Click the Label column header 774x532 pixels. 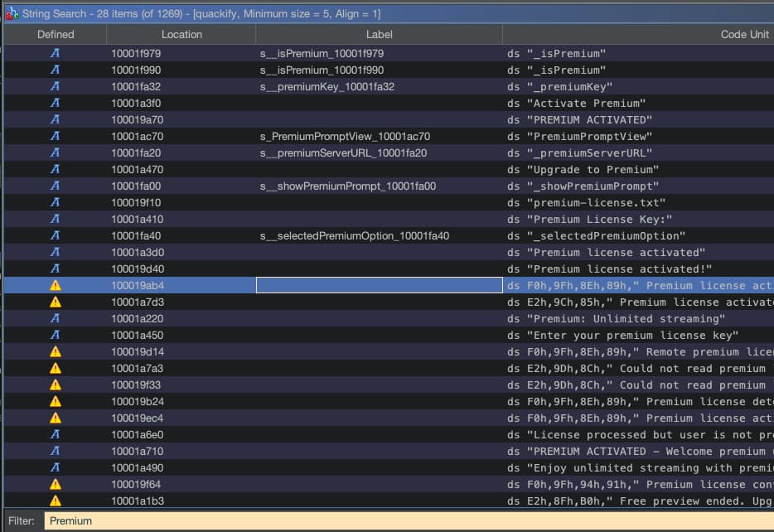pos(379,34)
